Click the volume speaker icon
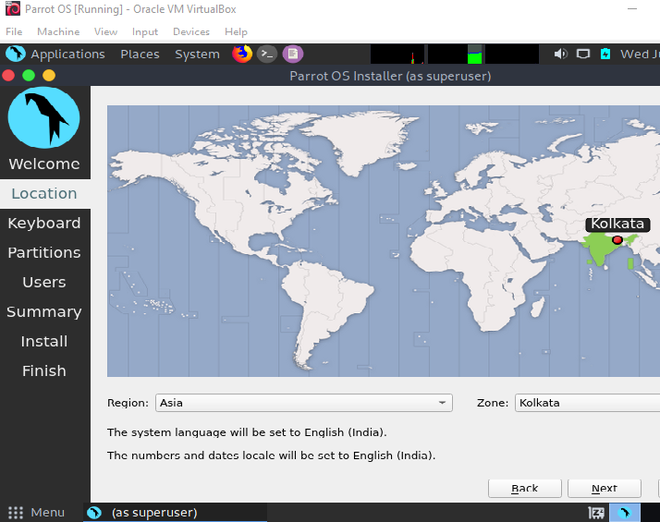660x522 pixels. (560, 54)
